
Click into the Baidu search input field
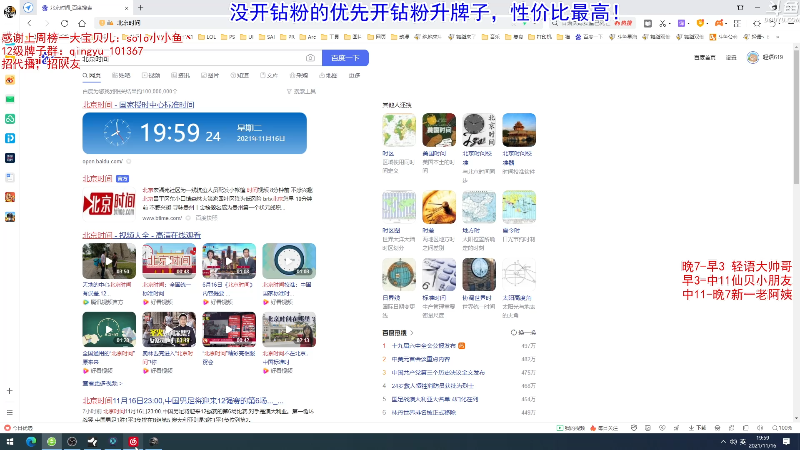[194, 58]
